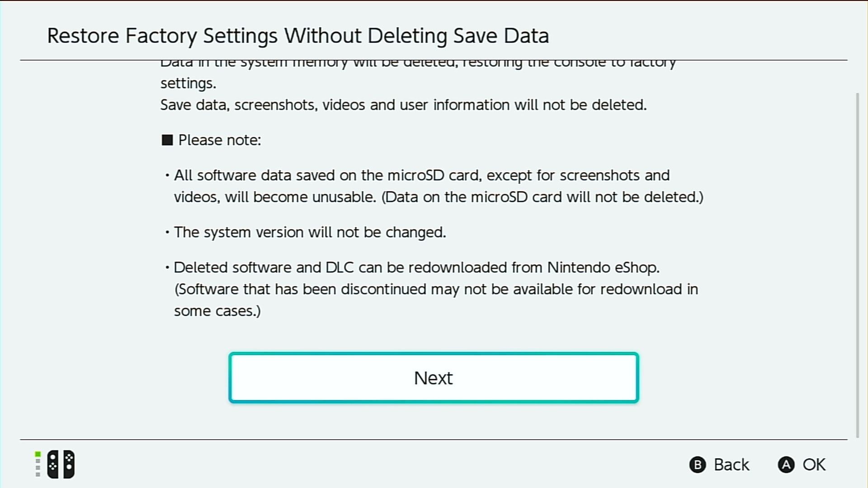Click below the scrollbar handle

(x=859, y=407)
